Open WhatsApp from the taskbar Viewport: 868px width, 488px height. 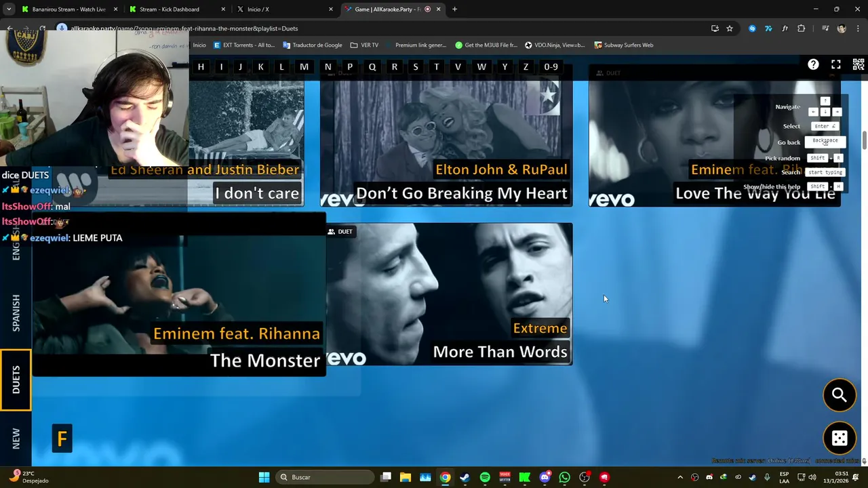click(564, 477)
